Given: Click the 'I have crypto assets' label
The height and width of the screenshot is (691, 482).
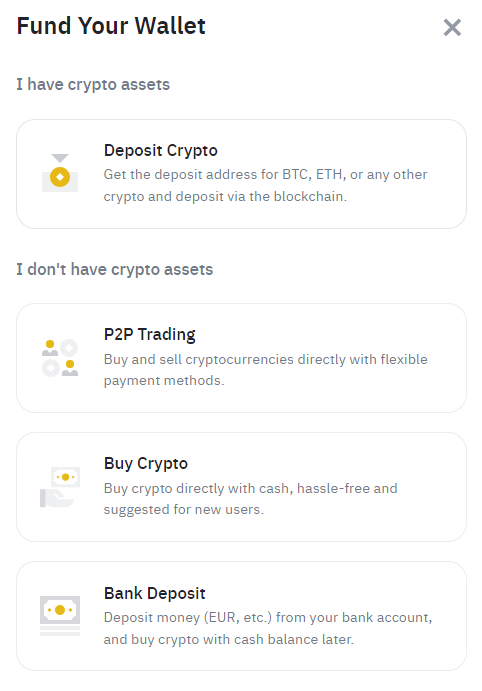Looking at the screenshot, I should coord(93,84).
